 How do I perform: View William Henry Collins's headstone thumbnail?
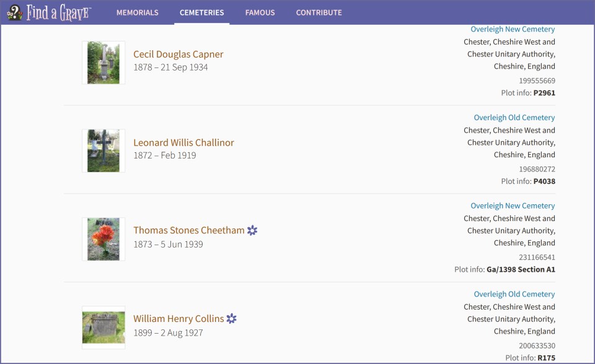pos(104,327)
